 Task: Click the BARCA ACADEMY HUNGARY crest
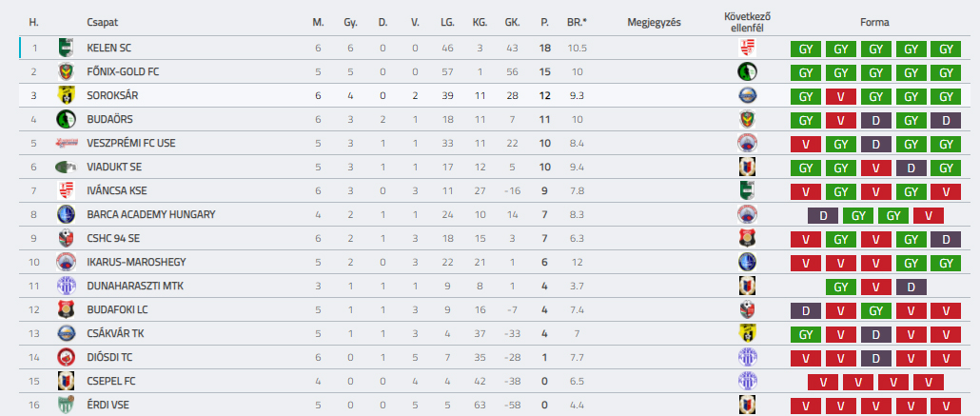pos(65,214)
